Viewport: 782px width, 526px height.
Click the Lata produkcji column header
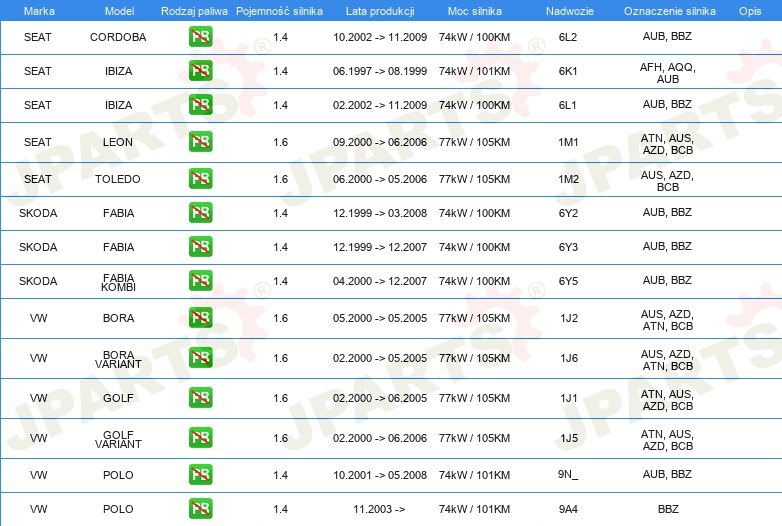coord(380,11)
